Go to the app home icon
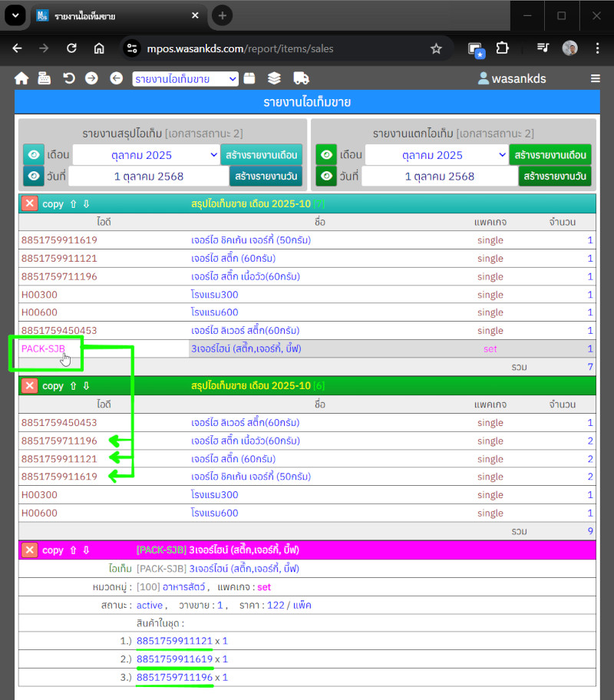 [21, 78]
